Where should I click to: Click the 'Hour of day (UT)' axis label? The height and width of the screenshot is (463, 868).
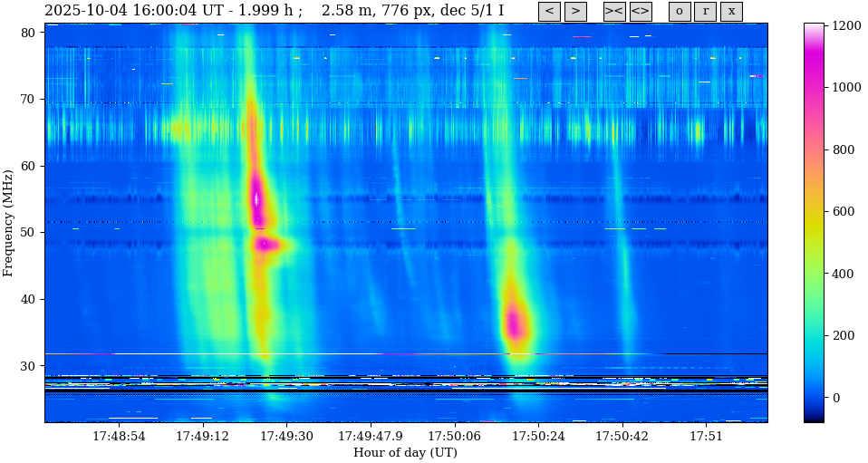click(x=405, y=453)
